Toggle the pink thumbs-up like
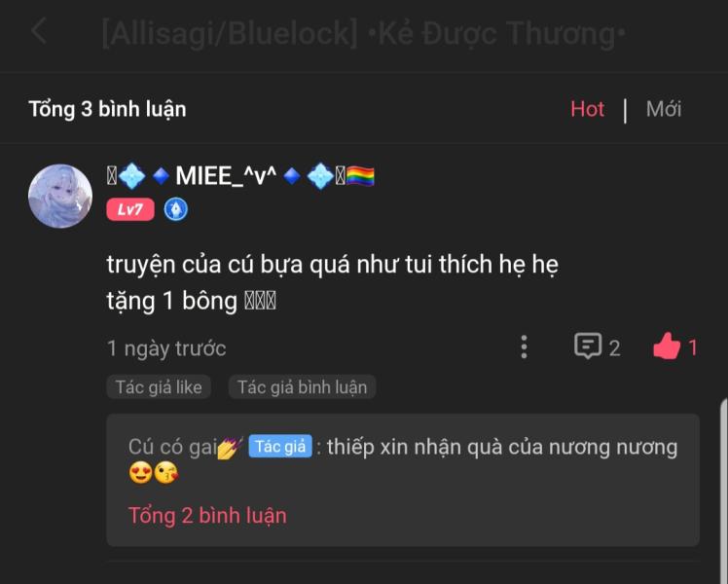The image size is (728, 584). [x=667, y=347]
